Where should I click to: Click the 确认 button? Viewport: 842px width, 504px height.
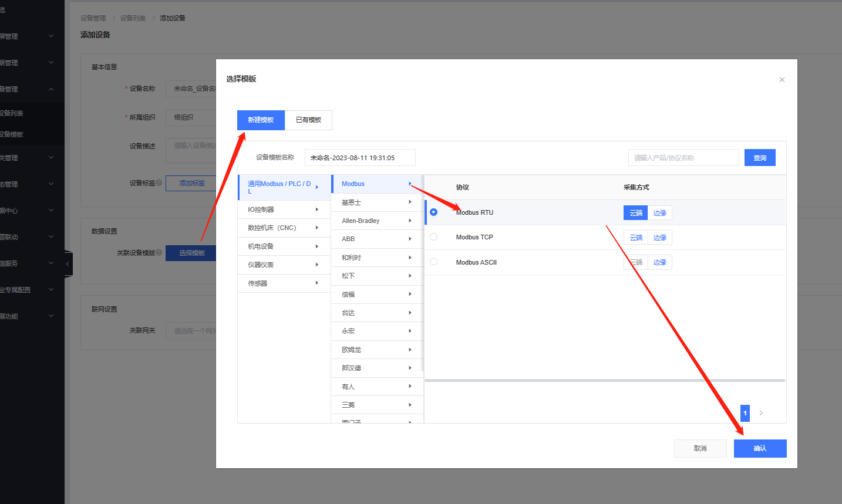(760, 448)
